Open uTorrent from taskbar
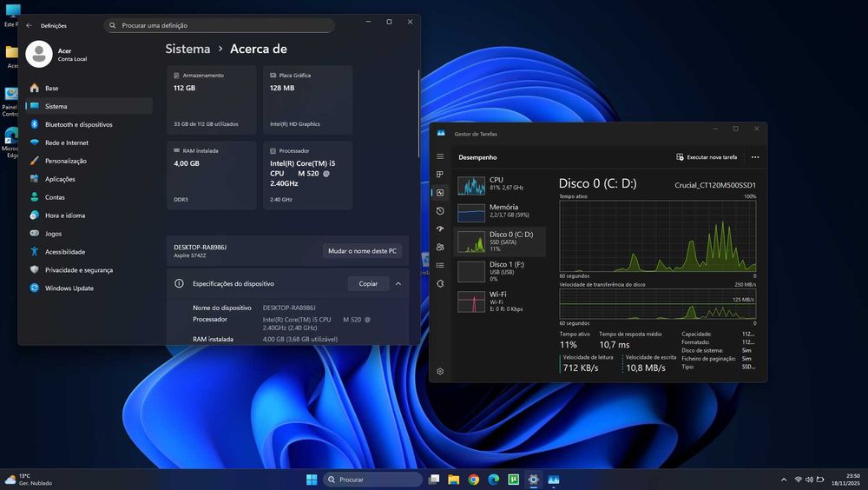Image resolution: width=868 pixels, height=490 pixels. coord(514,480)
